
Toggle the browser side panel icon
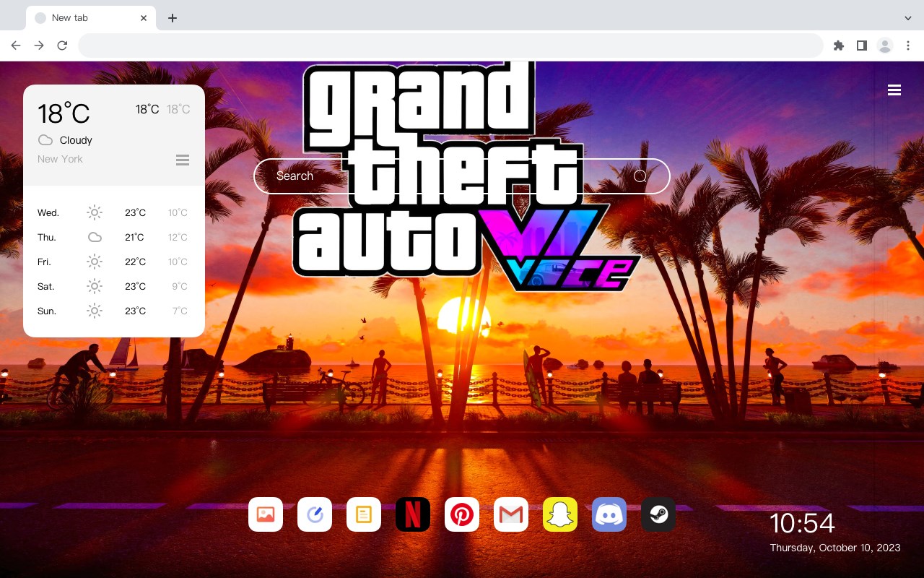[x=861, y=46]
